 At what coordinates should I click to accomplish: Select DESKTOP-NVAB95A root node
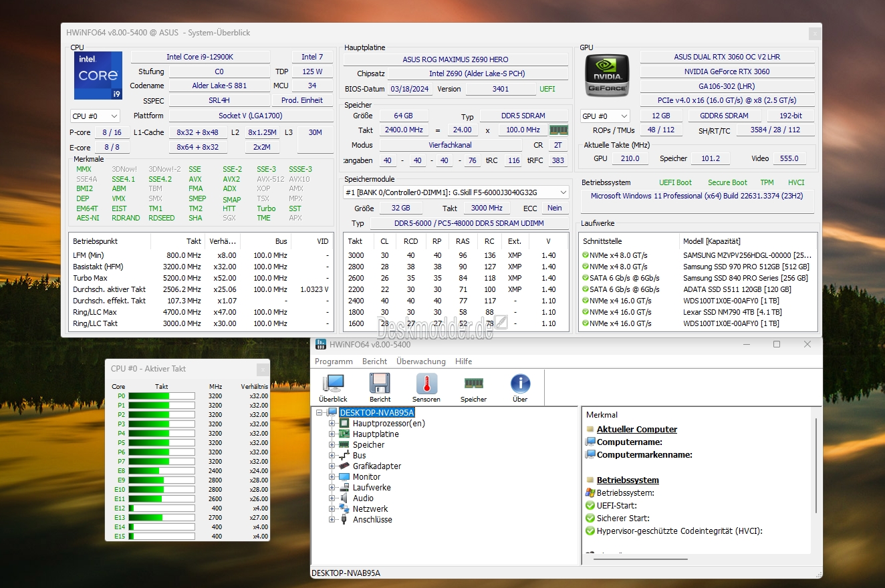point(378,413)
